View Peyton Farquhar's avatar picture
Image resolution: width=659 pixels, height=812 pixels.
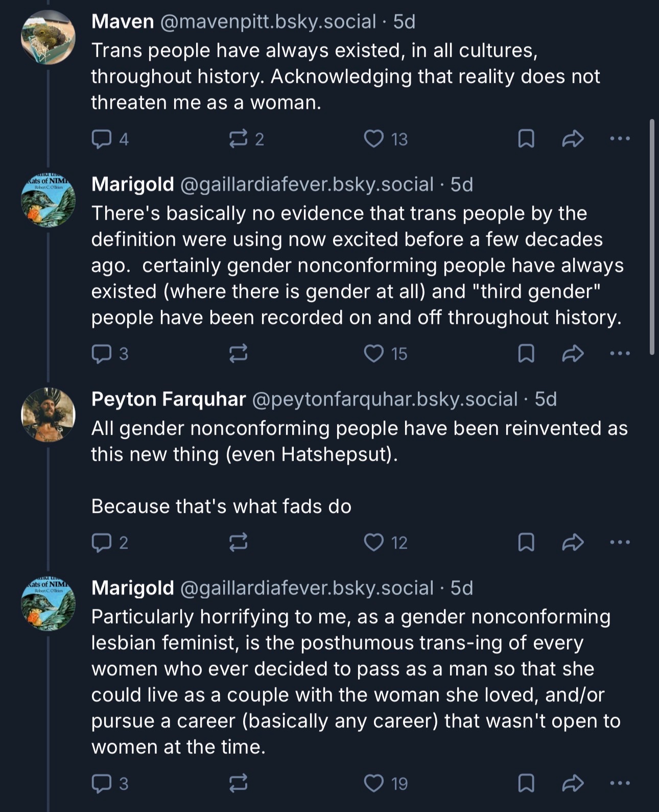click(48, 415)
